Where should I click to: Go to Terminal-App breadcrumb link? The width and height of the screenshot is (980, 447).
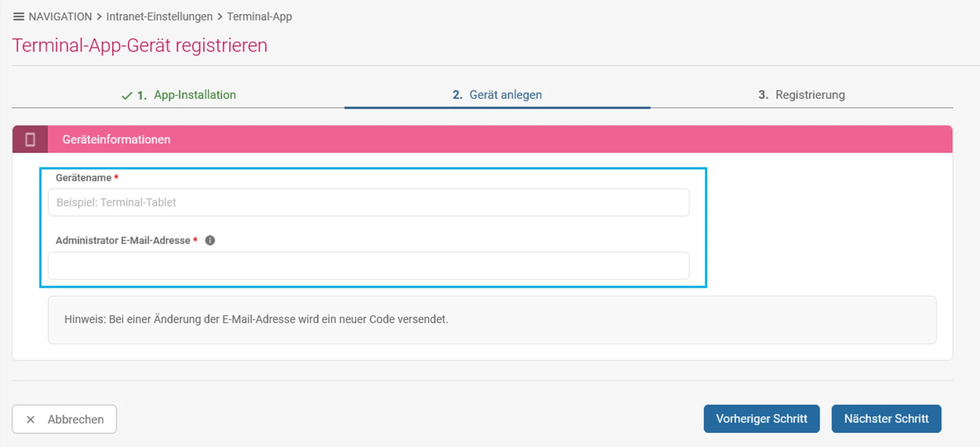(x=259, y=16)
